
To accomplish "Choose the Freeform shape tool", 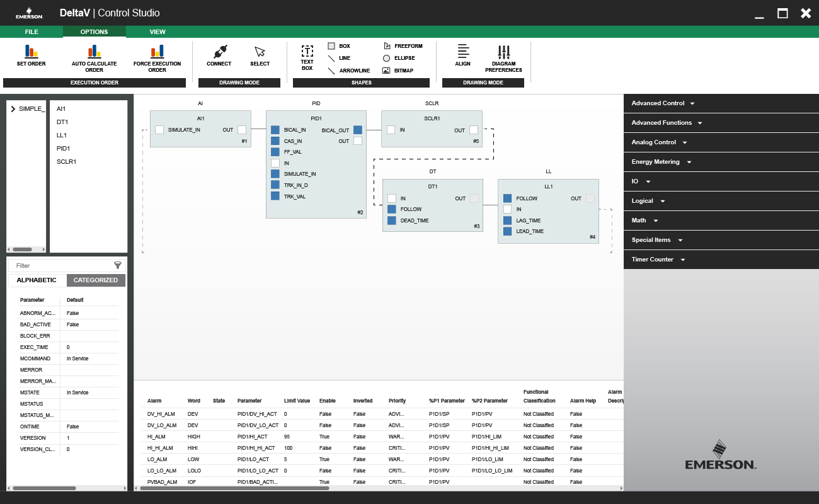I will (x=403, y=46).
